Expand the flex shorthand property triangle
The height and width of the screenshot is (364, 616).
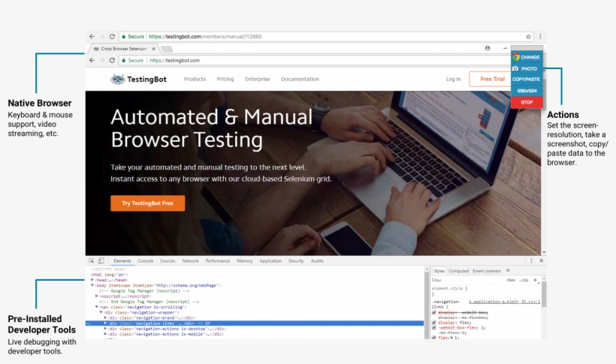tap(451, 338)
